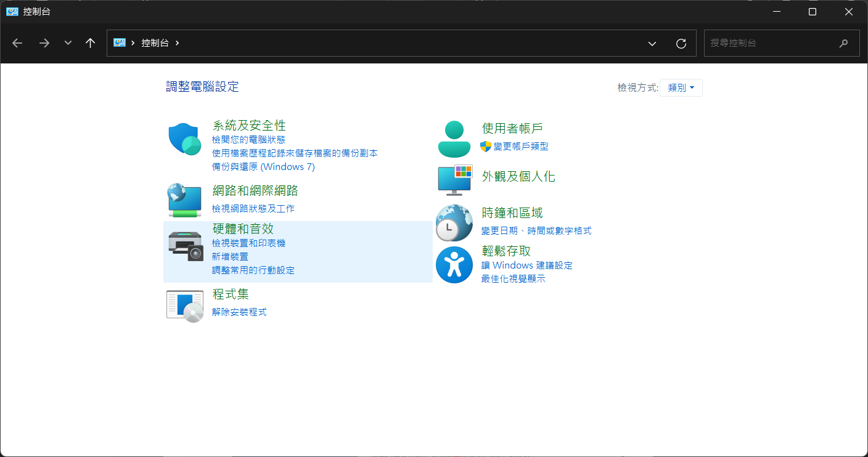The image size is (868, 457).
Task: Open the 程式集 disc icon
Action: pos(185,305)
